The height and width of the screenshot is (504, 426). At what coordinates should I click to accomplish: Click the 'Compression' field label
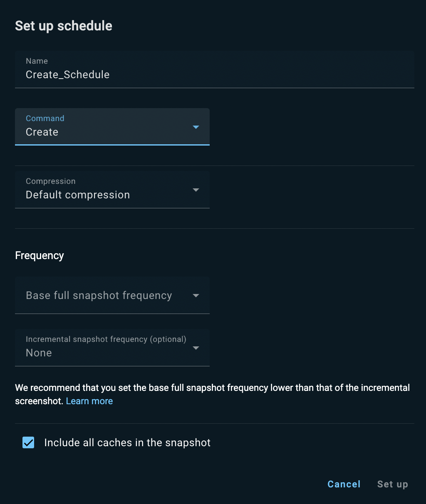50,181
